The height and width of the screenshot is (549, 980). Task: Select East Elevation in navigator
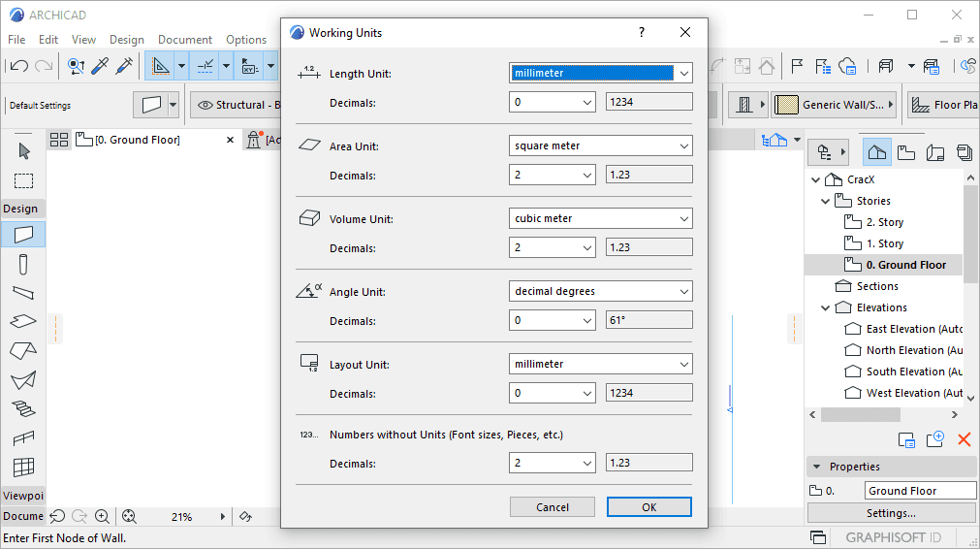pyautogui.click(x=914, y=329)
